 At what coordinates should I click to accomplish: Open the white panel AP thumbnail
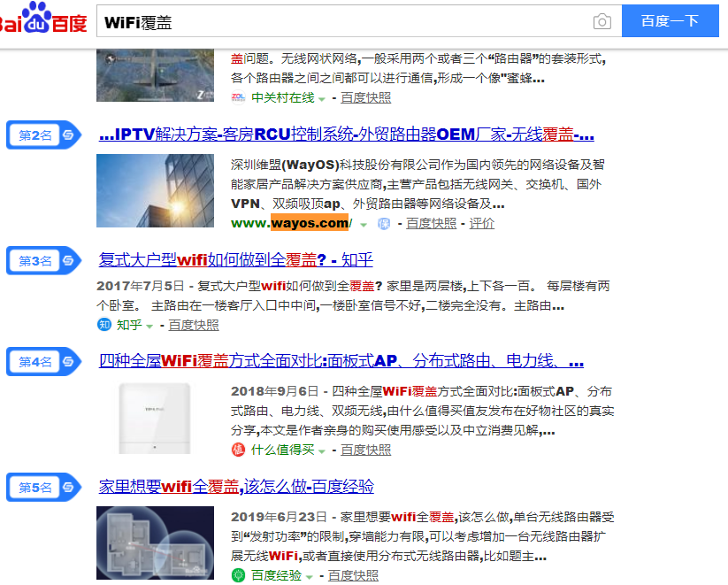[155, 419]
